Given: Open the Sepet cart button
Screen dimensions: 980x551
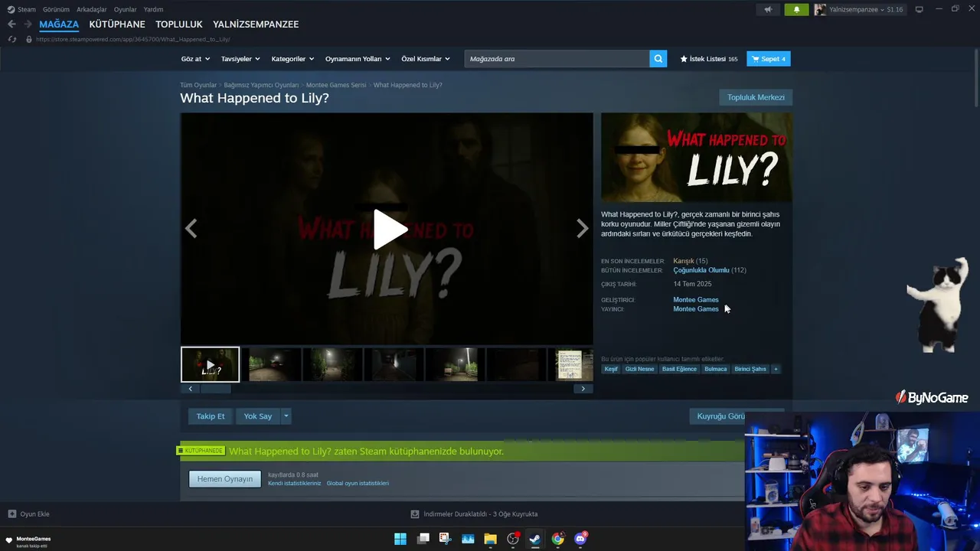Looking at the screenshot, I should pos(769,59).
